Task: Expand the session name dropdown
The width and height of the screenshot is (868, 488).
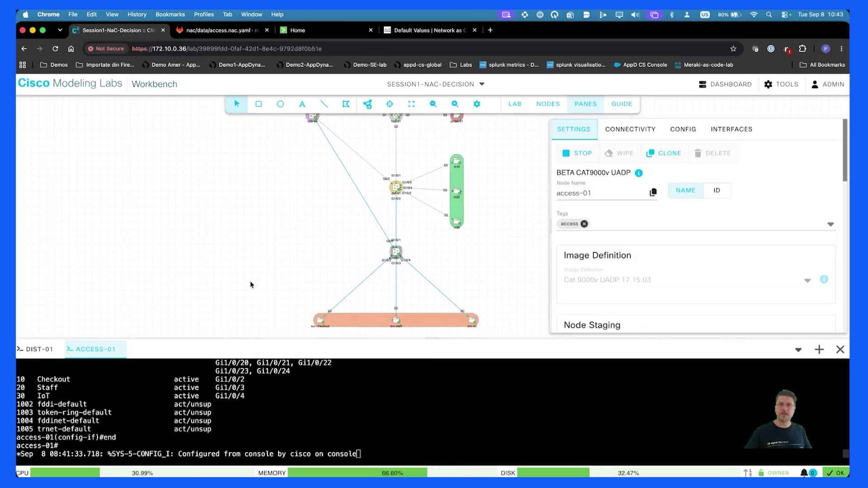Action: pyautogui.click(x=482, y=84)
